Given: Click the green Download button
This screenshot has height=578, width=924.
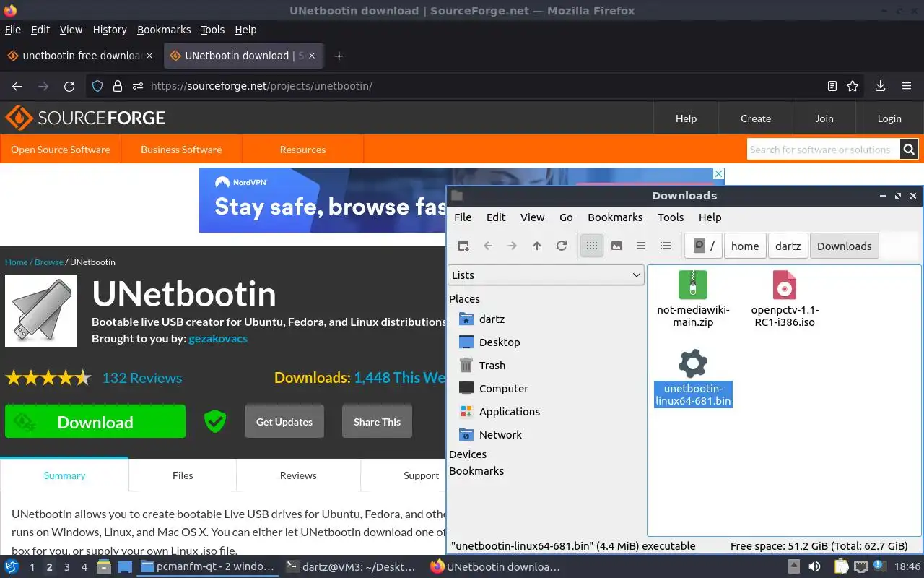Looking at the screenshot, I should (95, 422).
